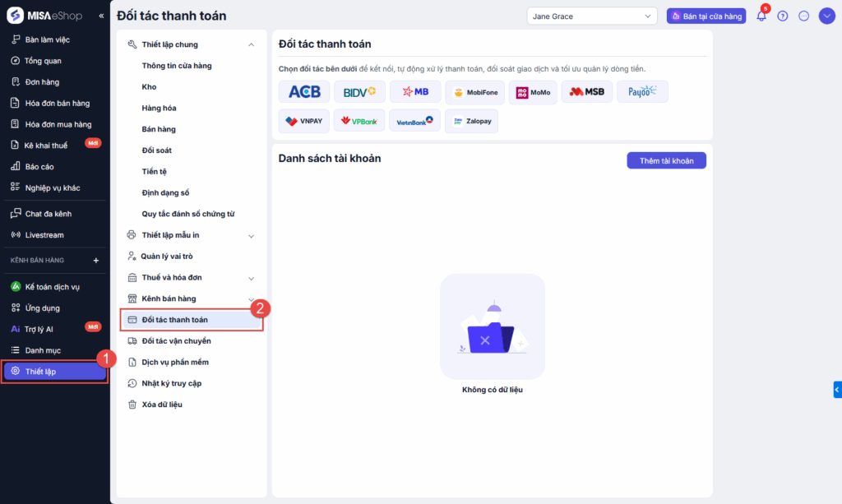Select the ACB payment partner
The width and height of the screenshot is (842, 504).
pos(304,92)
